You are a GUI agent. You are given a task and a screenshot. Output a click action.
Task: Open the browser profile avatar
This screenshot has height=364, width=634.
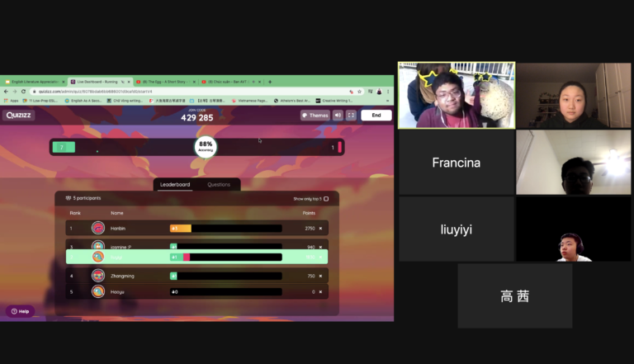coord(379,92)
